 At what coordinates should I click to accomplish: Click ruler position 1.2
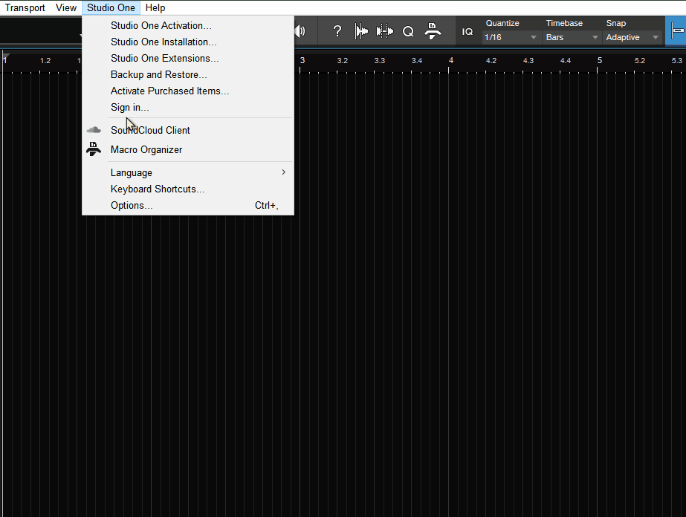[x=46, y=61]
